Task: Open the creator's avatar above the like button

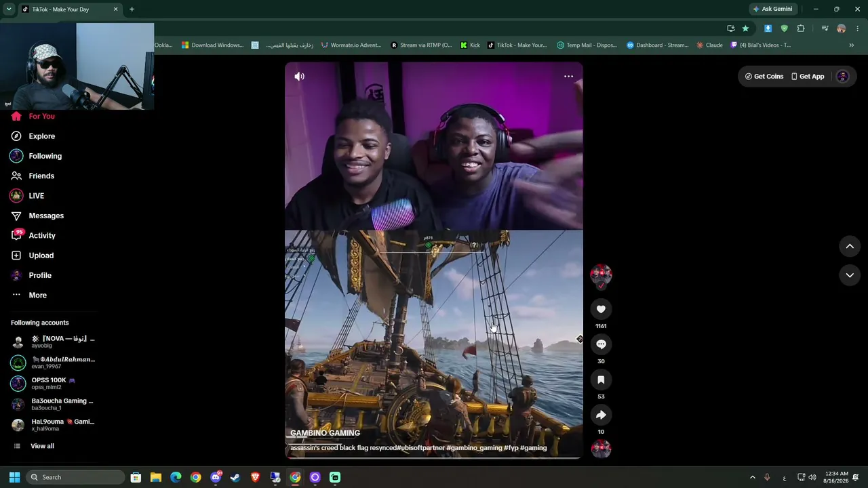Action: coord(601,274)
